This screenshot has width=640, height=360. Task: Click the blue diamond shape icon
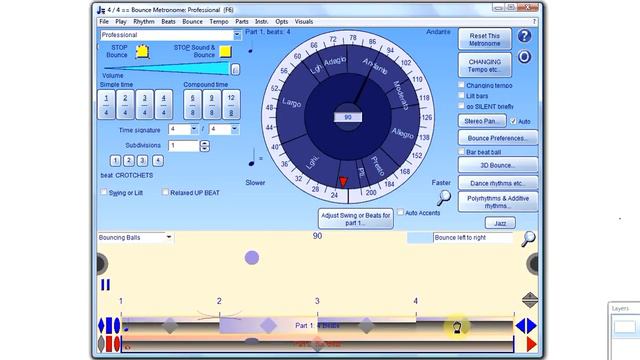pos(101,325)
